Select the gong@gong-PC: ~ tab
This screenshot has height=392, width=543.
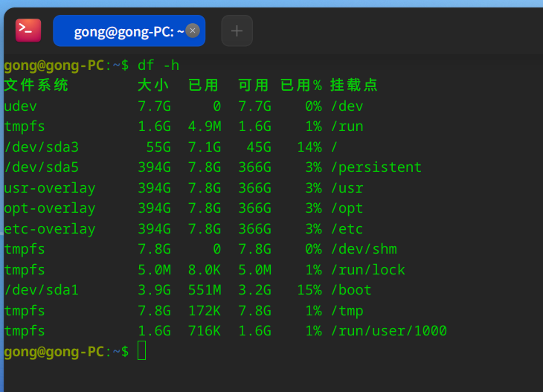pyautogui.click(x=129, y=30)
